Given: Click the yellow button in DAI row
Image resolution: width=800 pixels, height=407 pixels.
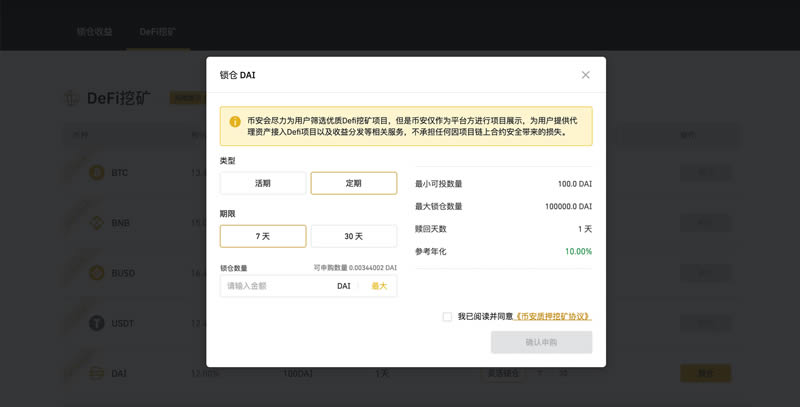Looking at the screenshot, I should 705,373.
